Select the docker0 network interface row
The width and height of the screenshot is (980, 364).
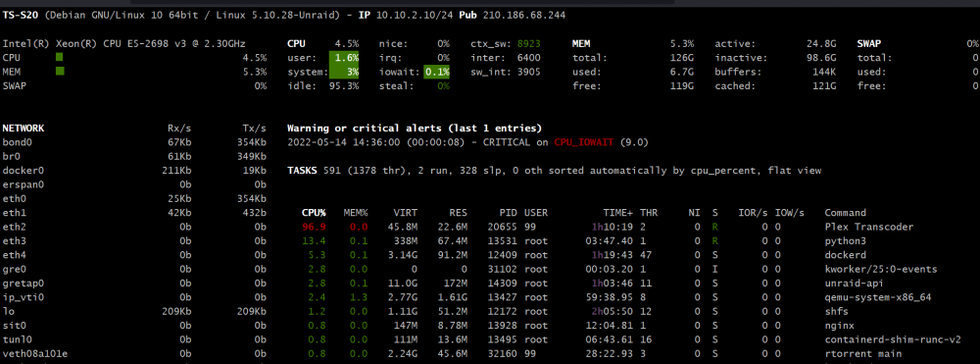(x=135, y=171)
